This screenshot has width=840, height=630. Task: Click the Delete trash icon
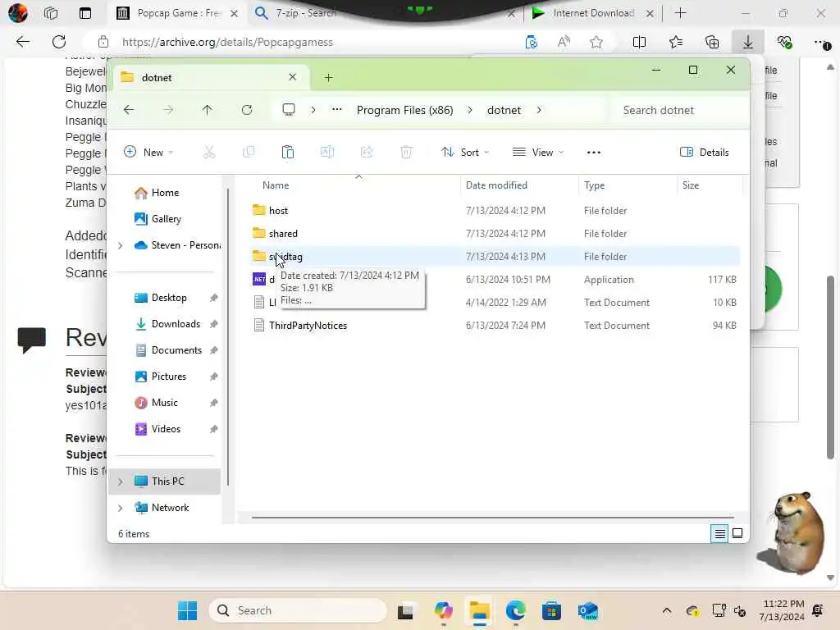(406, 152)
